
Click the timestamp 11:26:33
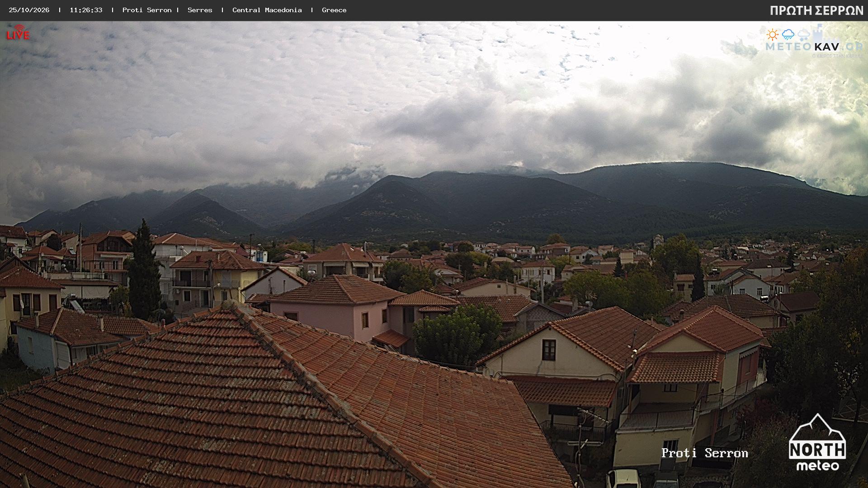click(86, 10)
